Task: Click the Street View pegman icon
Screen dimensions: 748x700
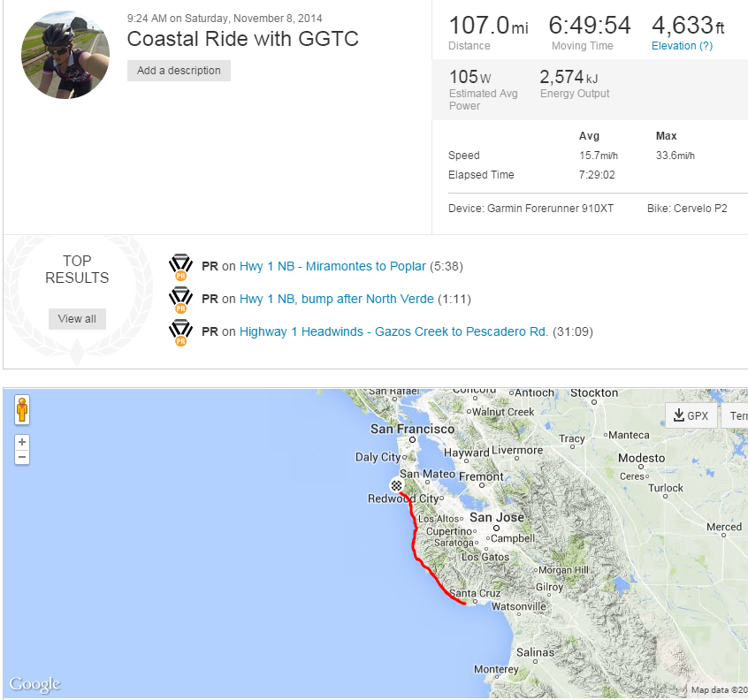Action: point(22,410)
